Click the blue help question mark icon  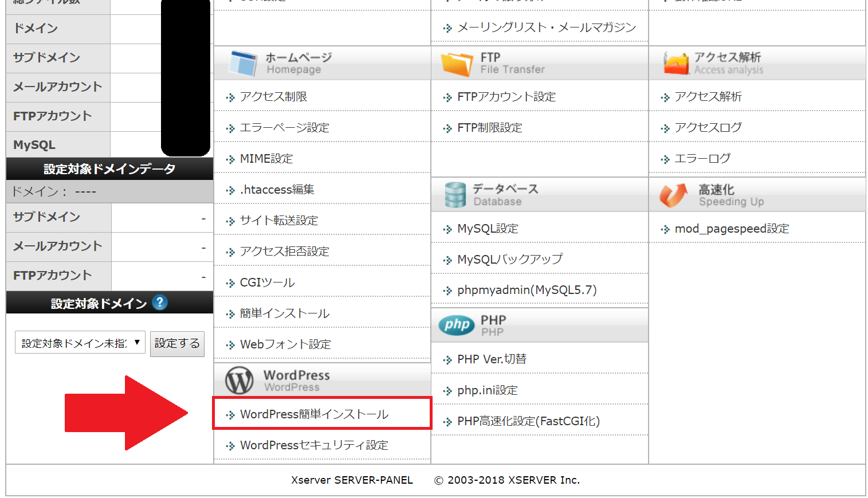[x=160, y=303]
